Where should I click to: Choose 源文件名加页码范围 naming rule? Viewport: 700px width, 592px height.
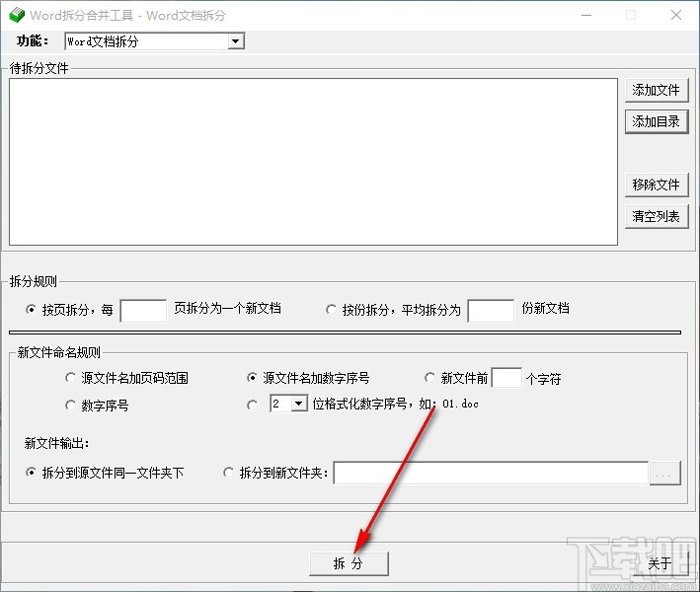click(70, 378)
